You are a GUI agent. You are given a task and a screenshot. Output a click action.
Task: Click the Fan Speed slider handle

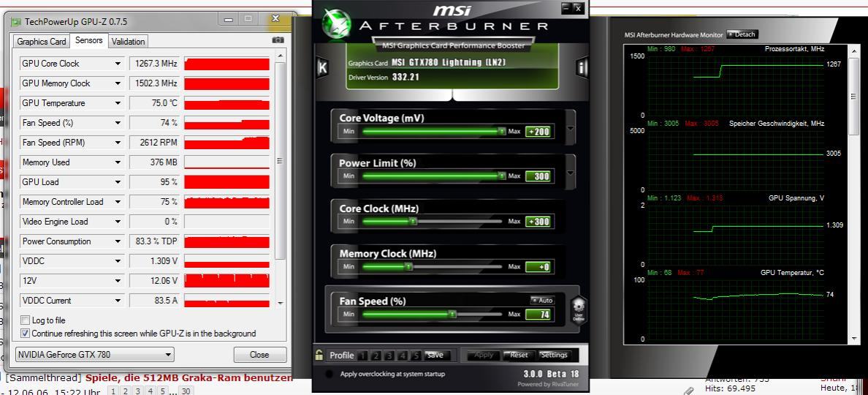click(x=452, y=314)
